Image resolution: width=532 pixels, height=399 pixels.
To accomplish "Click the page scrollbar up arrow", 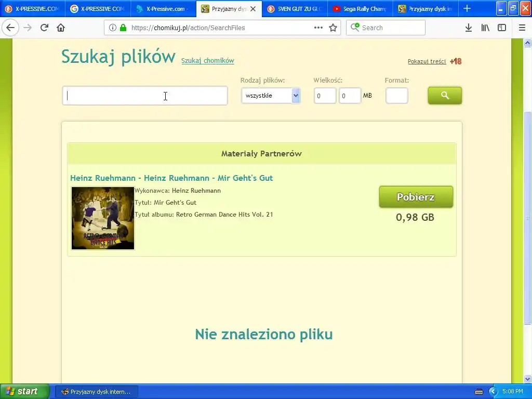I will tap(528, 43).
